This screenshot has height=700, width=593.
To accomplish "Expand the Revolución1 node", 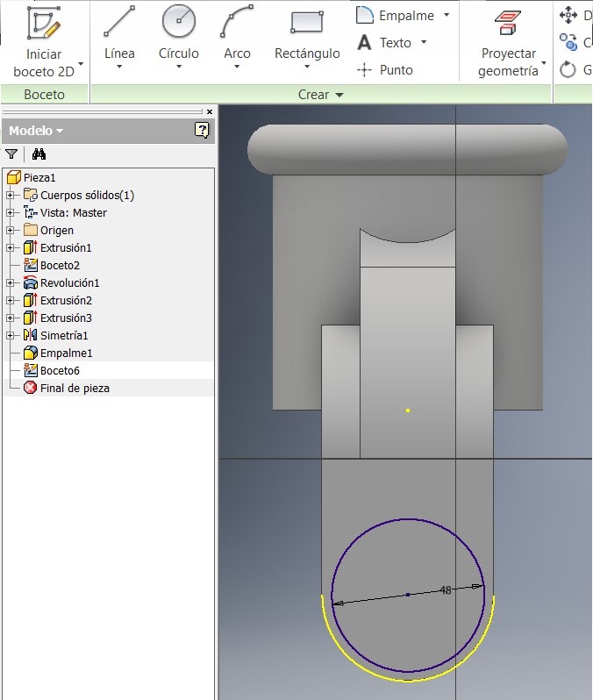I will coord(11,283).
